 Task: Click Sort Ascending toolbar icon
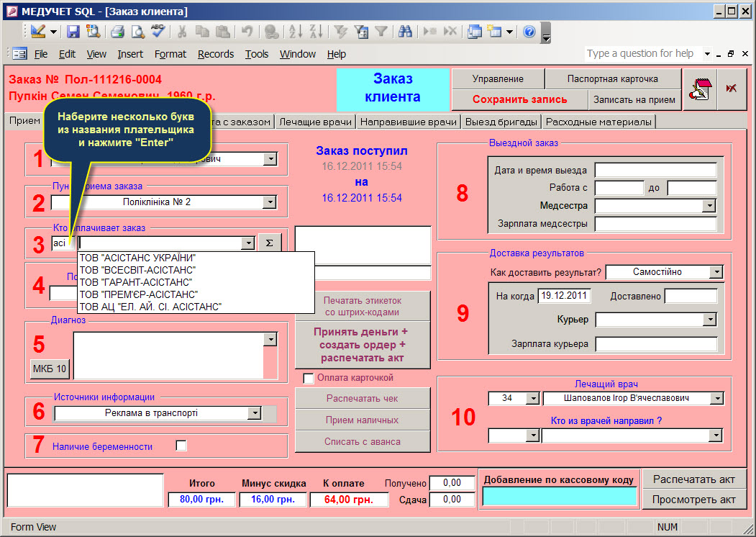(x=296, y=32)
